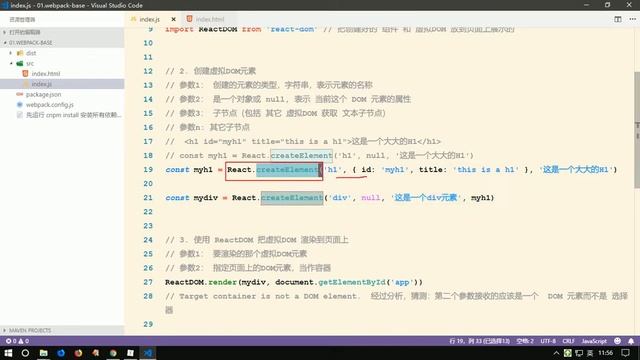
Task: Open the editor more-actions ellipsis
Action: pos(632,19)
